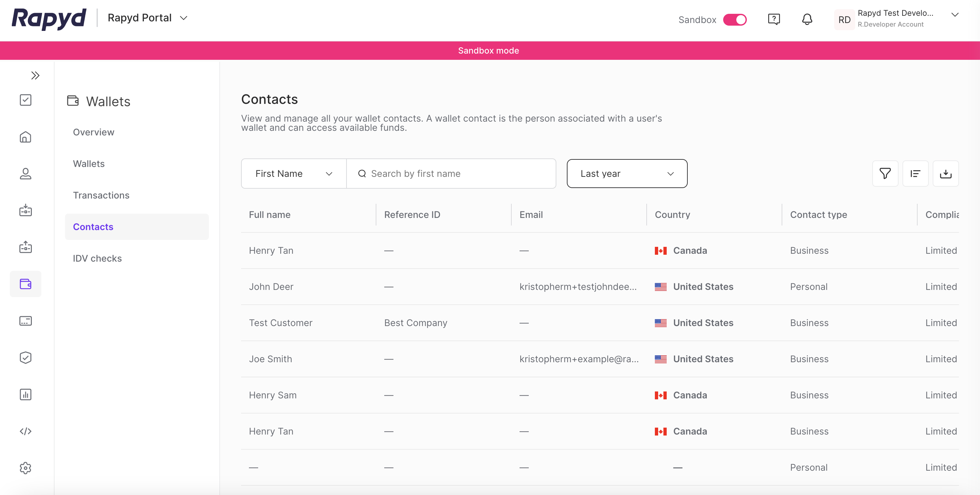Open the First Name search field dropdown
Viewport: 980px width, 495px height.
point(294,174)
